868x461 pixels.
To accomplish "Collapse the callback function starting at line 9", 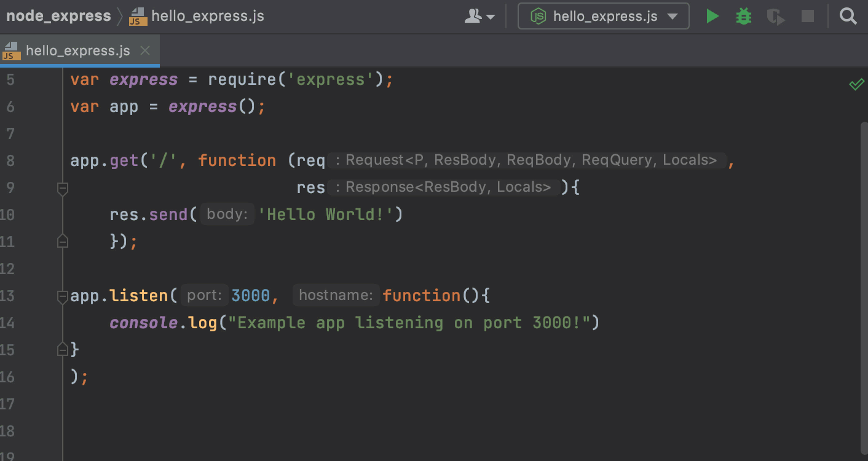I will click(62, 188).
